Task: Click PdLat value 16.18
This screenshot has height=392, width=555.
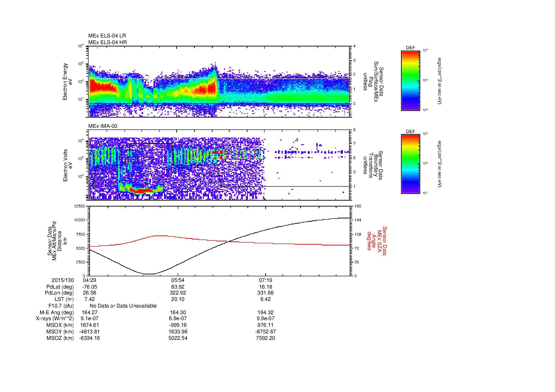Action: (x=266, y=287)
